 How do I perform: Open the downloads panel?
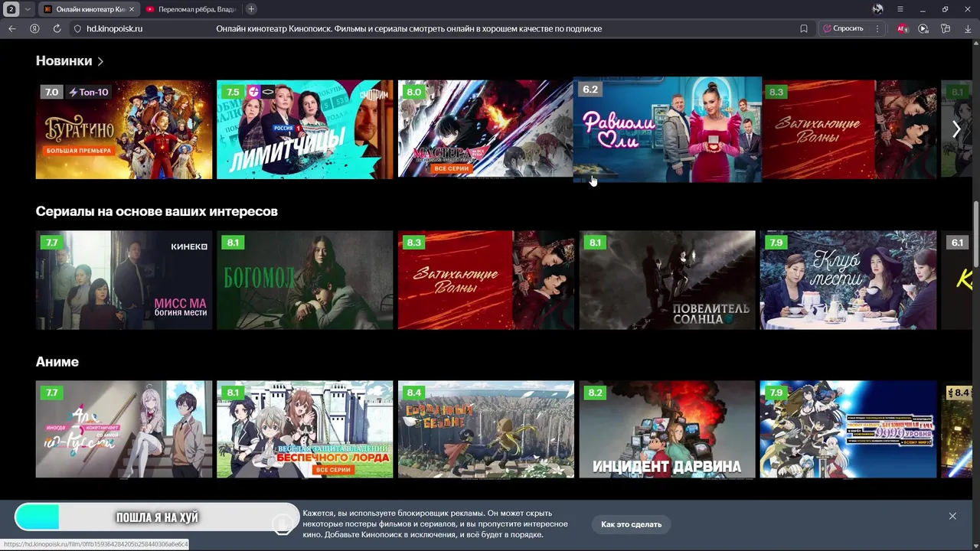point(968,28)
